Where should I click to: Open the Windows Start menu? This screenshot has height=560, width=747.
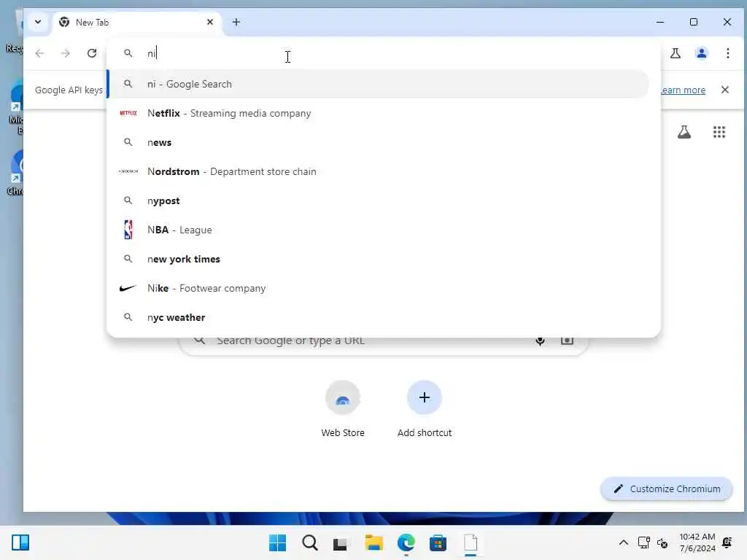point(277,542)
